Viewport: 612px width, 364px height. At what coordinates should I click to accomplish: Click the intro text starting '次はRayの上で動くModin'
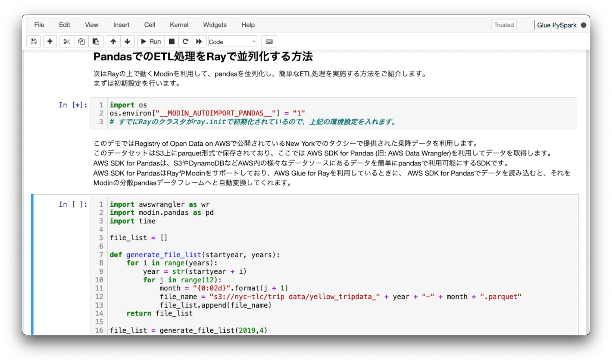[x=261, y=78]
